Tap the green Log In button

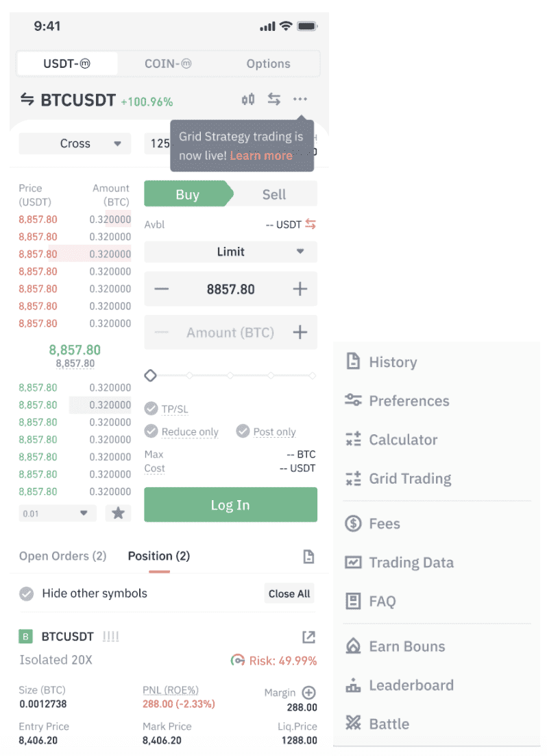[x=230, y=505]
